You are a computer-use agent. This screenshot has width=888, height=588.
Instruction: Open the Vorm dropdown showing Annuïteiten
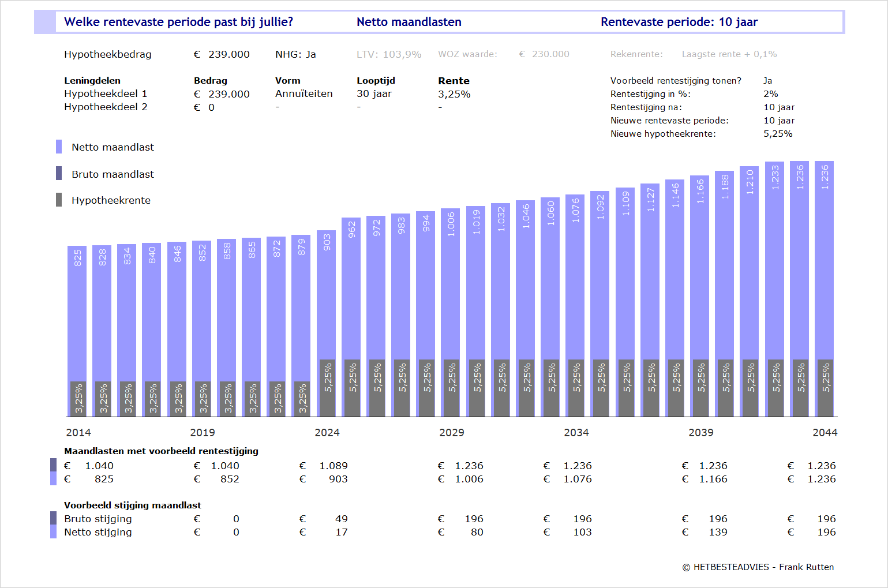[x=304, y=93]
